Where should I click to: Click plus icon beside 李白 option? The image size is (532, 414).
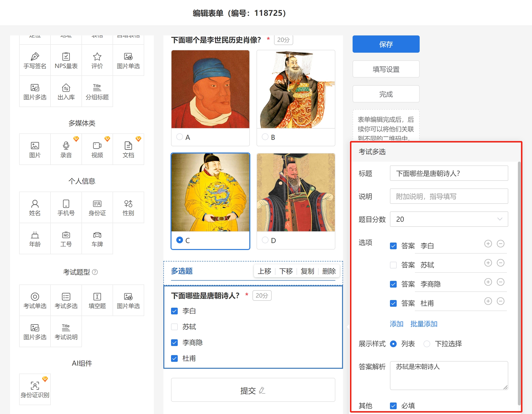[x=488, y=244]
